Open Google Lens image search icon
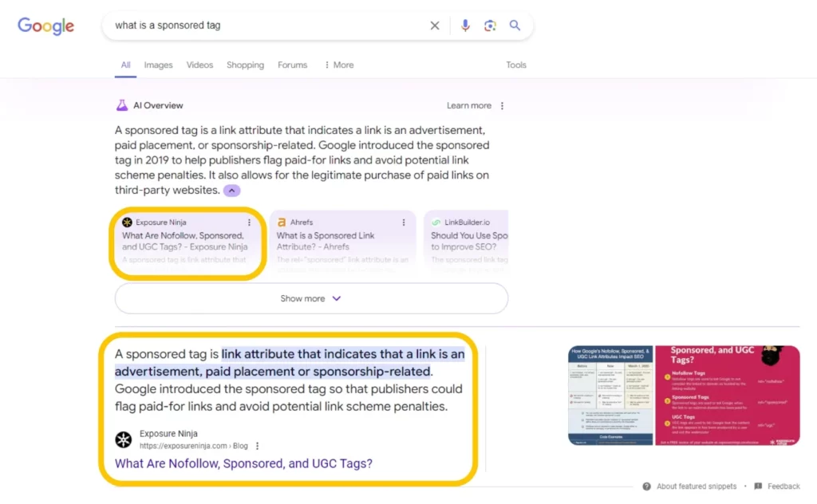The image size is (817, 504). [490, 26]
